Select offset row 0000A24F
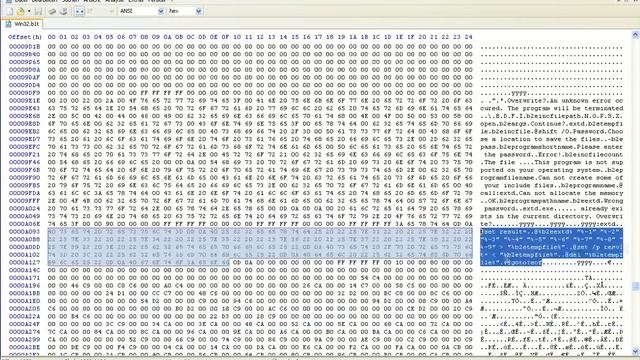This screenshot has height=360, width=640. click(25, 324)
